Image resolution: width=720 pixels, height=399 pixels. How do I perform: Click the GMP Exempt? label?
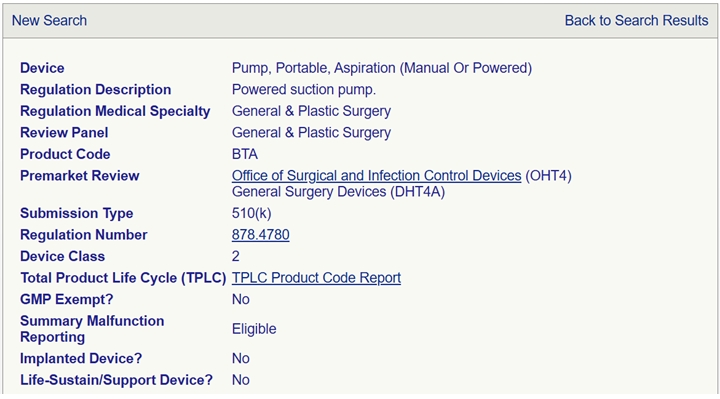(x=67, y=299)
